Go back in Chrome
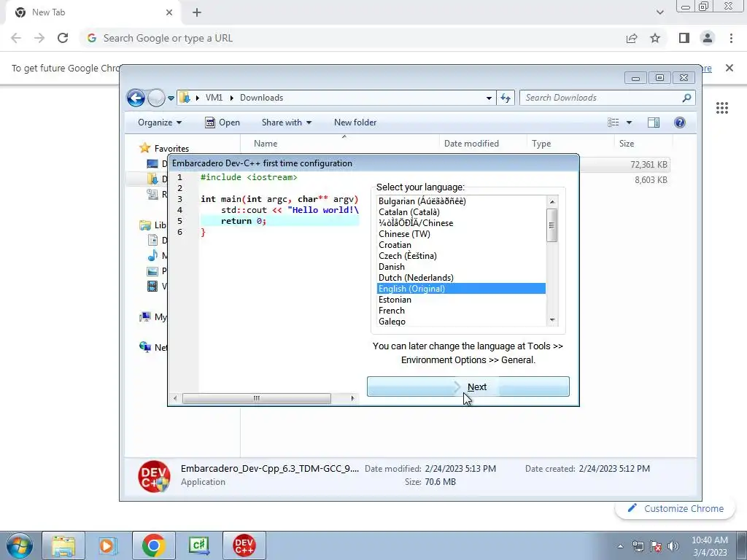Image resolution: width=747 pixels, height=560 pixels. [16, 38]
